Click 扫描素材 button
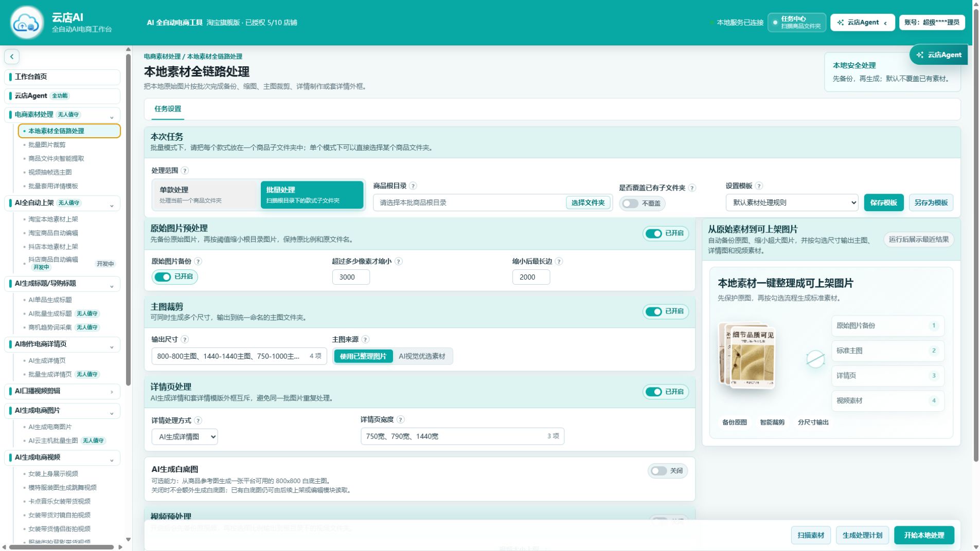Image resolution: width=980 pixels, height=551 pixels. click(811, 535)
